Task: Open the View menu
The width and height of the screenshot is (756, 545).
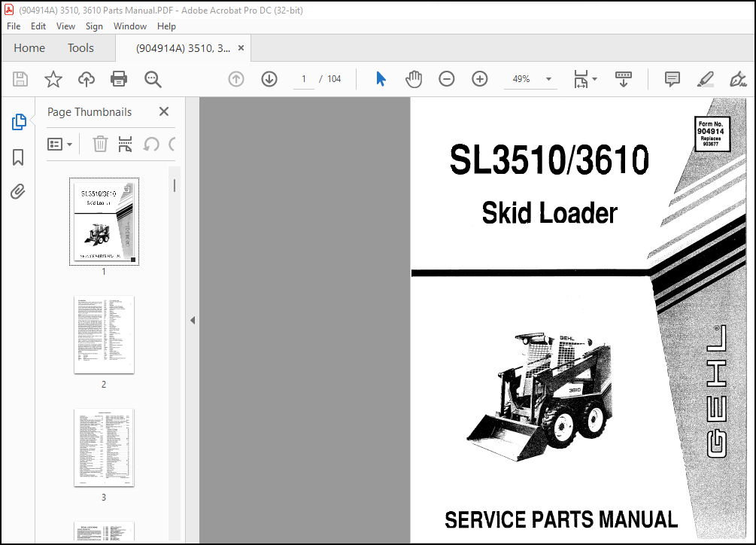Action: [x=65, y=26]
